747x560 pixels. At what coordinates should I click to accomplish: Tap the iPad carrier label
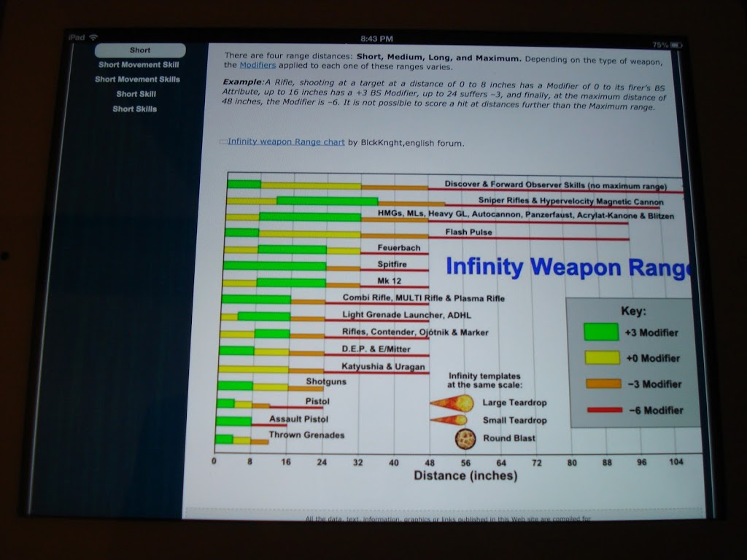(76, 37)
